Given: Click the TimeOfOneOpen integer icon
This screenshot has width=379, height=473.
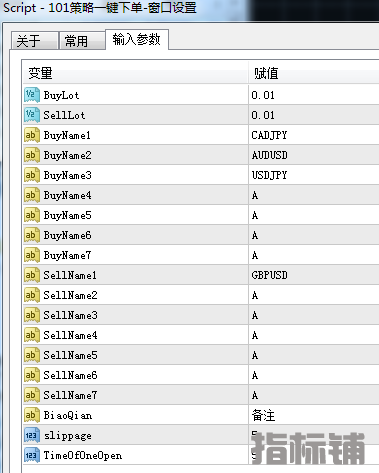Looking at the screenshot, I should (32, 455).
